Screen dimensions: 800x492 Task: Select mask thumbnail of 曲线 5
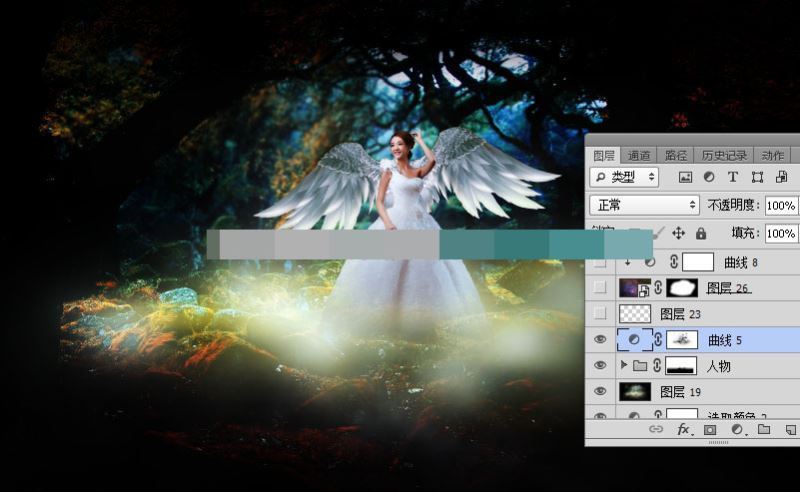682,339
